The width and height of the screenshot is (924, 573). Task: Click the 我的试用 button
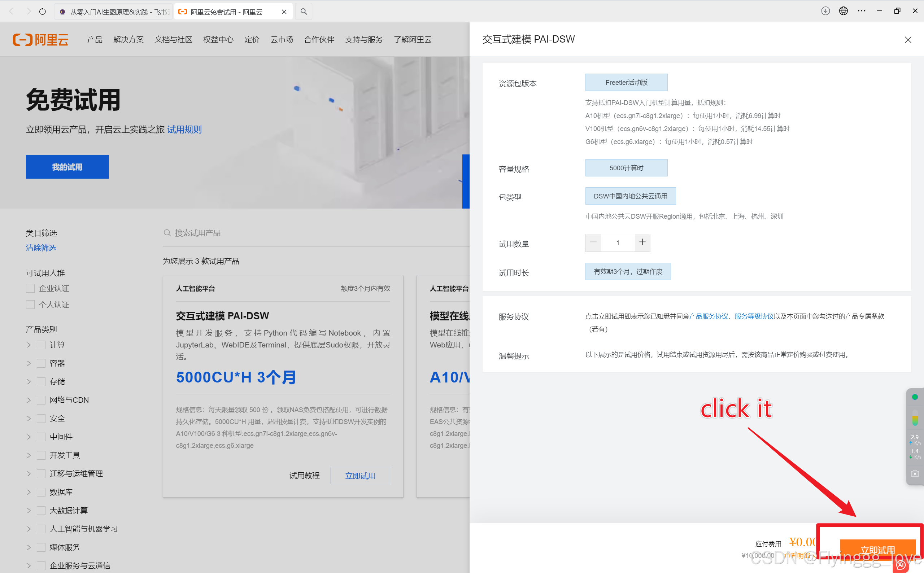click(67, 167)
